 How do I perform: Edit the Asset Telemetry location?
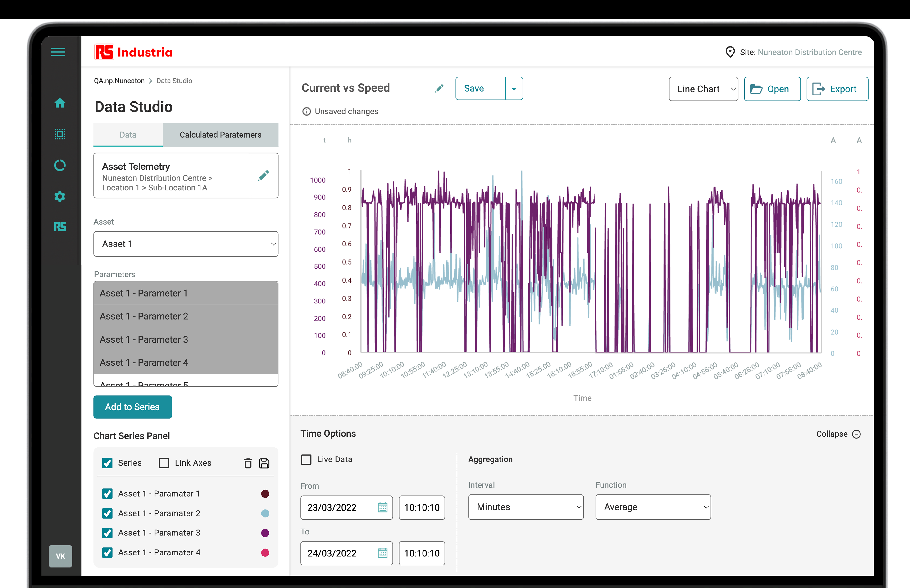[x=264, y=176]
